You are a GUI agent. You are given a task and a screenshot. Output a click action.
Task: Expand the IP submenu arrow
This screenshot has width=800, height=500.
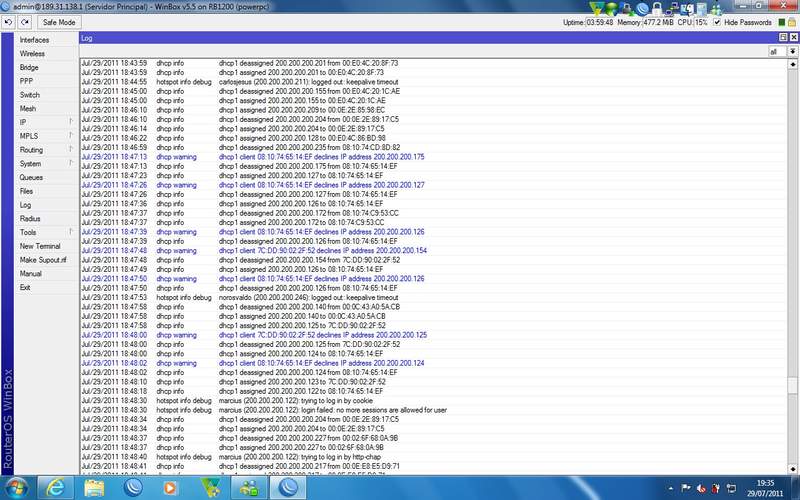tap(71, 121)
